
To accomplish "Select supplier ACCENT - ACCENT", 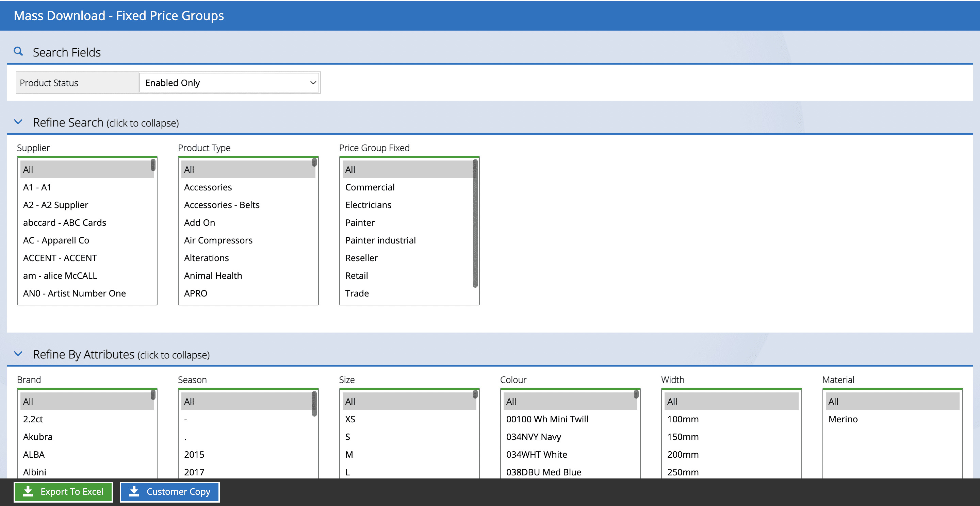I will tap(87, 258).
